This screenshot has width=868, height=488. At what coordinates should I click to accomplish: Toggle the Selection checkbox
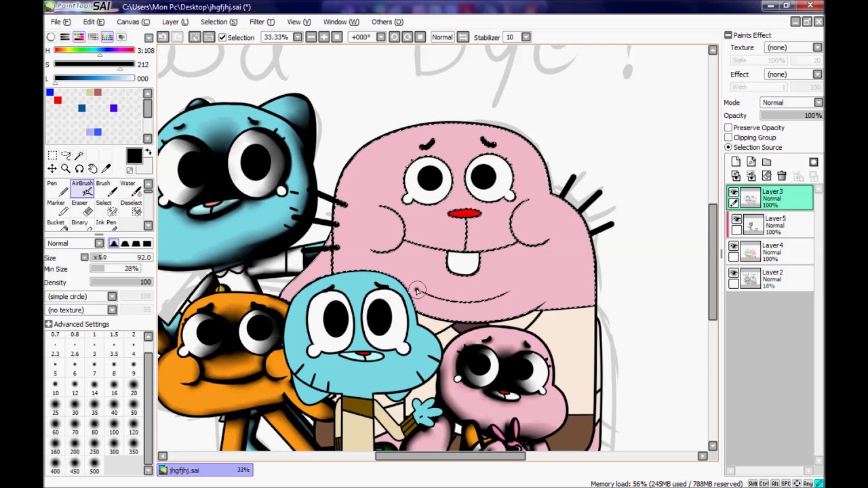tap(222, 37)
